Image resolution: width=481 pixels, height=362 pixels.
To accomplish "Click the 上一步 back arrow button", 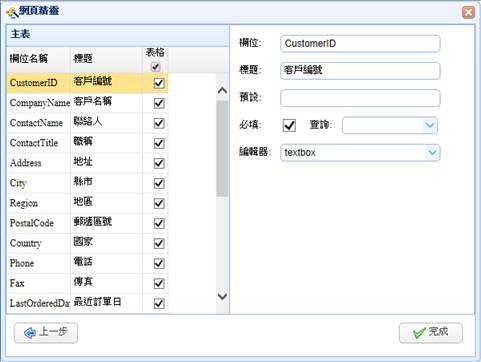I will pyautogui.click(x=46, y=333).
